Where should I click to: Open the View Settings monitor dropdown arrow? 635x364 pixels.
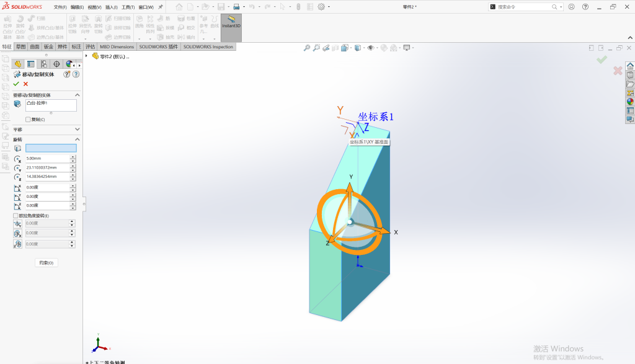[x=413, y=48]
